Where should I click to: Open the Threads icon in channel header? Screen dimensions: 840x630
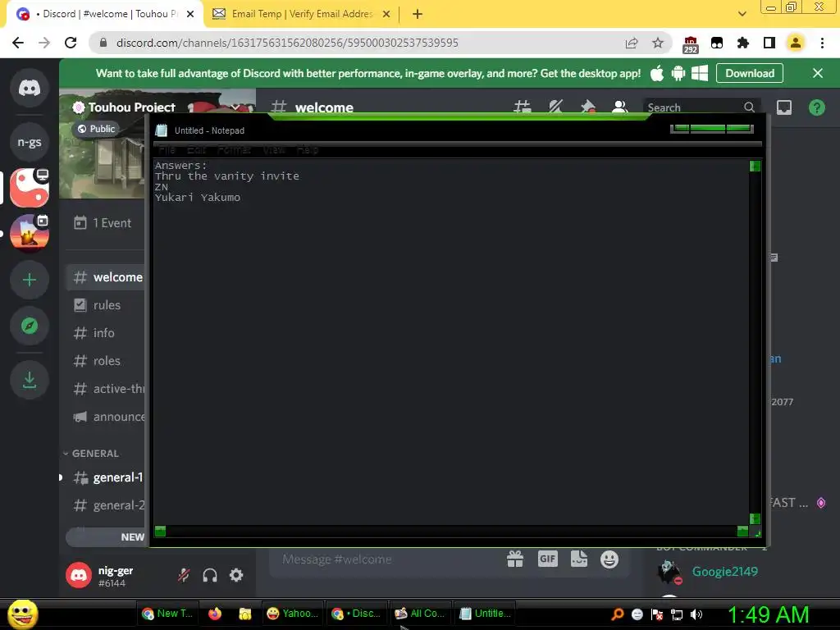point(523,107)
